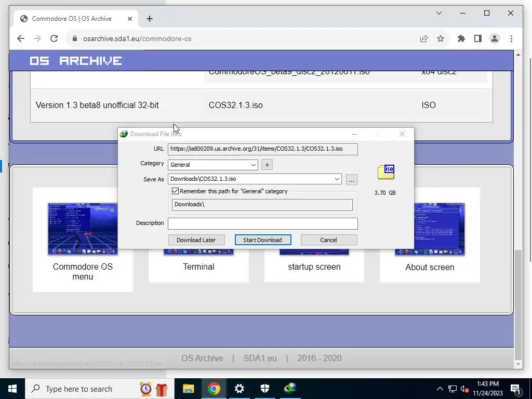Open the Windows Start menu
532x399 pixels.
[x=12, y=389]
